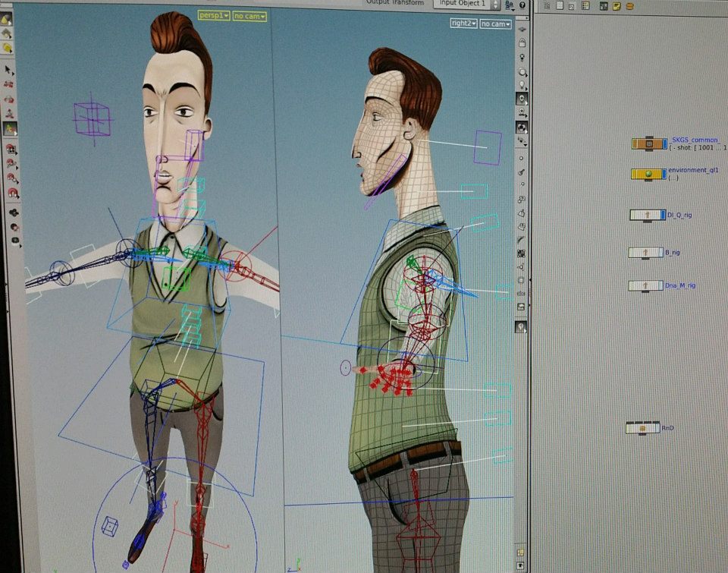Click the grey geometry selection icon below it
The height and width of the screenshot is (573, 728).
coord(7,33)
